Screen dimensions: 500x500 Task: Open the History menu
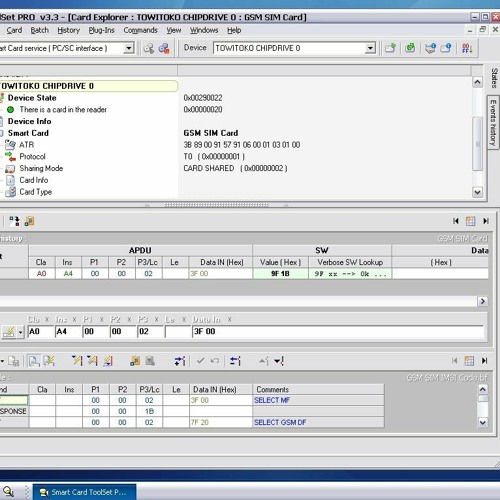68,30
